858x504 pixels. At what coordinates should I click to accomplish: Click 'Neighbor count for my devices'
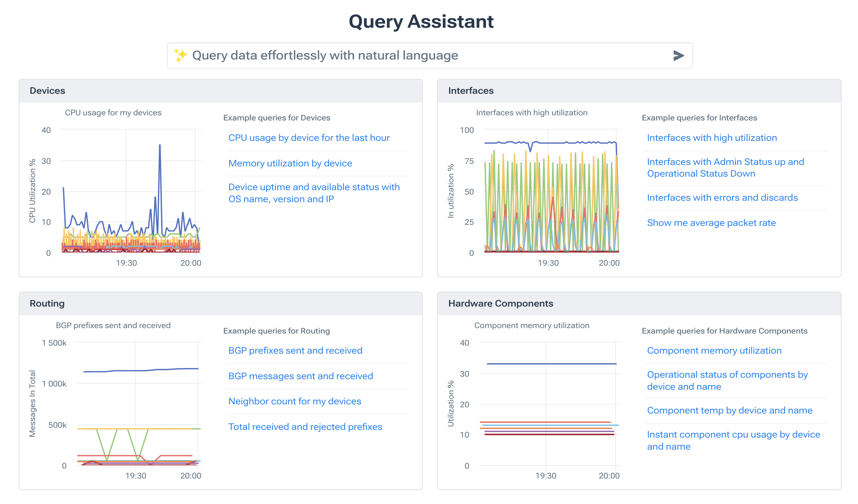(295, 401)
